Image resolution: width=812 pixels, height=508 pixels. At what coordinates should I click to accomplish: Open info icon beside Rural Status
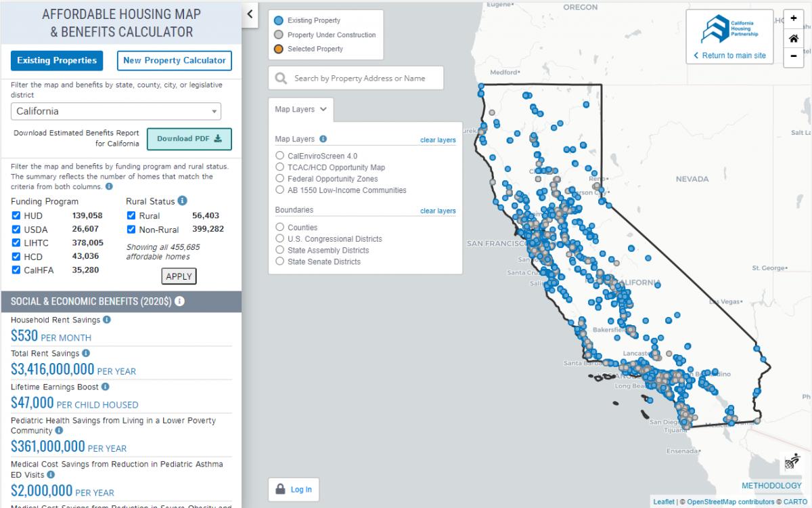[x=182, y=201]
